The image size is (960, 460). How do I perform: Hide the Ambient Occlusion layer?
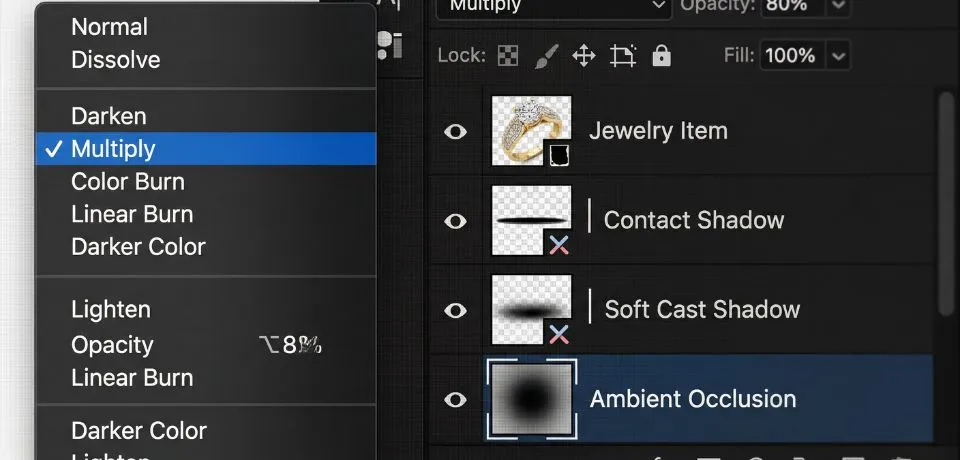coord(455,400)
